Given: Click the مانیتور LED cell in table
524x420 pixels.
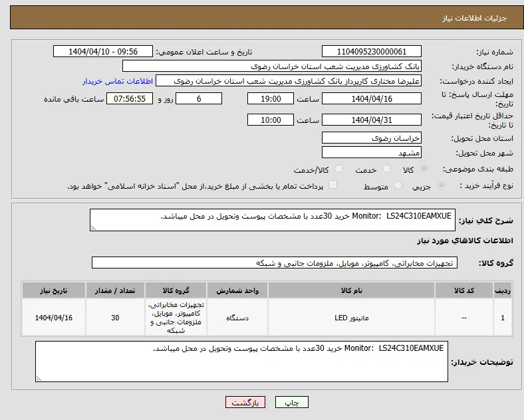Looking at the screenshot, I should pos(351,318).
